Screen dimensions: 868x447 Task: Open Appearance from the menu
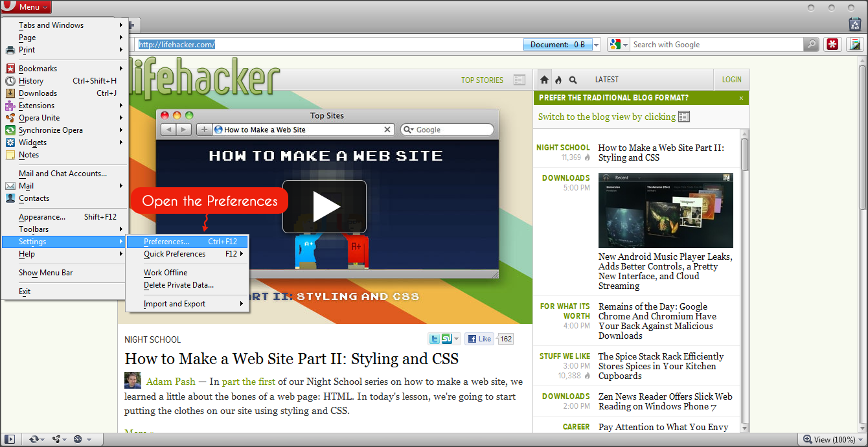(x=63, y=217)
